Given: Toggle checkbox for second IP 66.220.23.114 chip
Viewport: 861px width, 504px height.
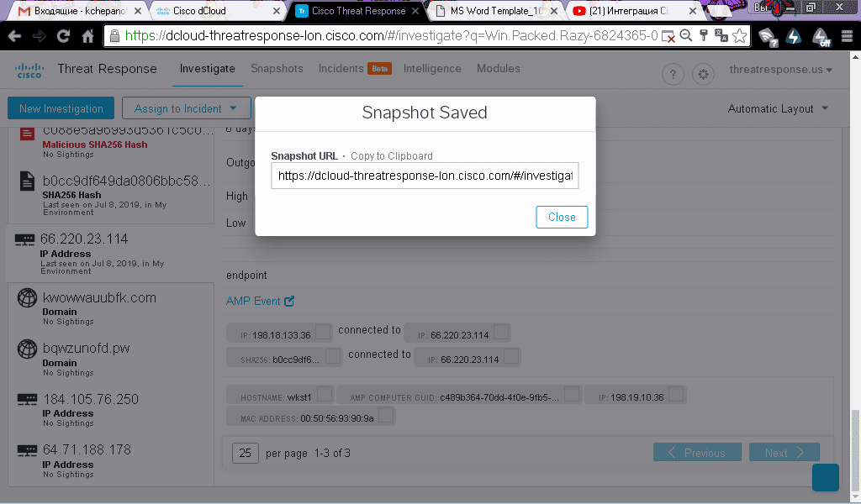Looking at the screenshot, I should pyautogui.click(x=511, y=356).
